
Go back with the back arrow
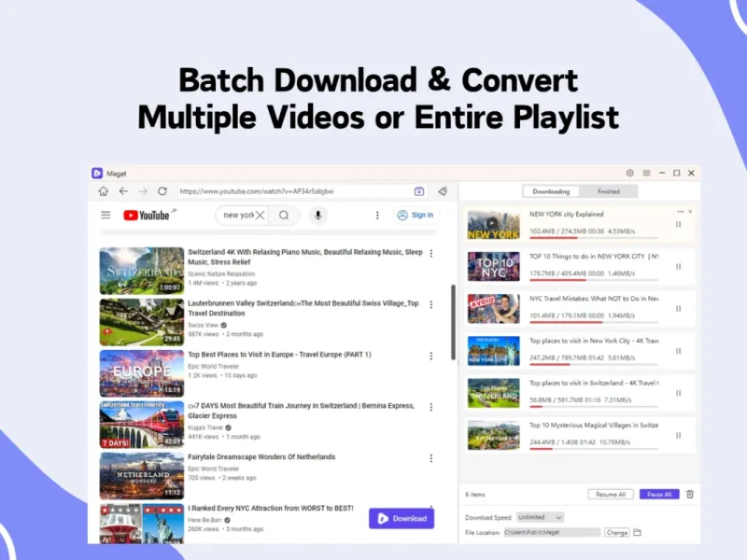coord(123,191)
